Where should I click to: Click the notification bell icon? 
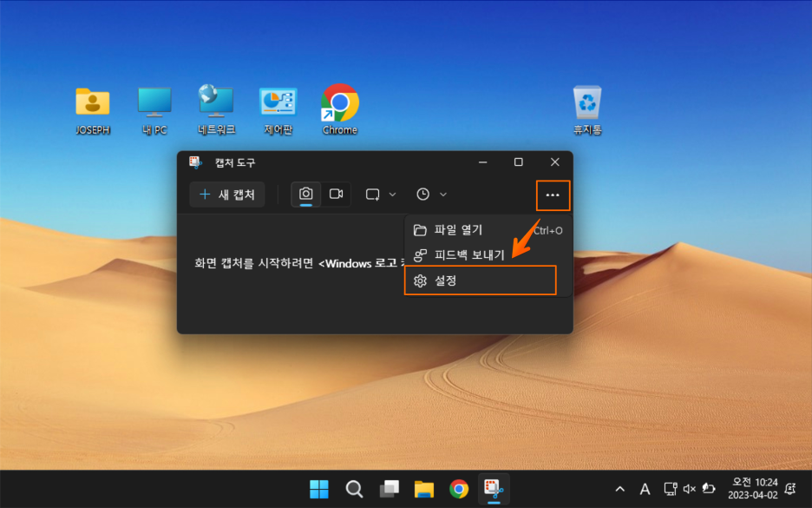point(791,488)
